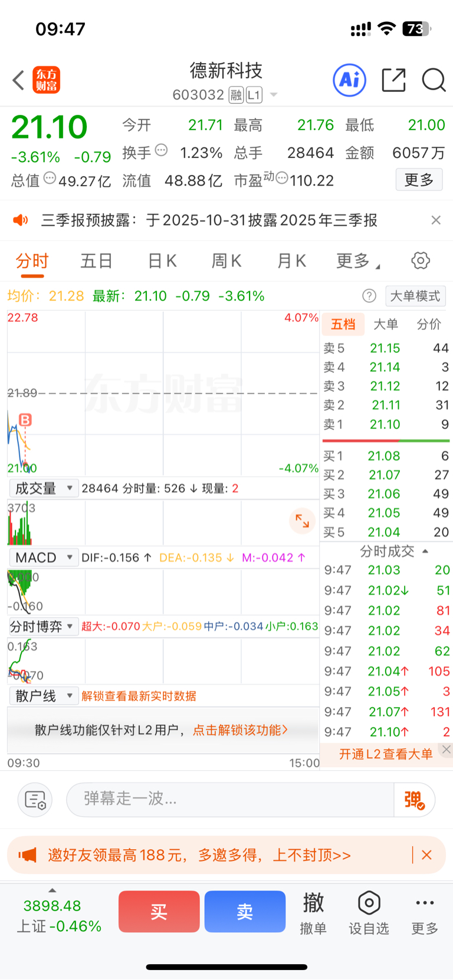Send barrage with the 弹 icon
453x980 pixels.
pos(415,800)
